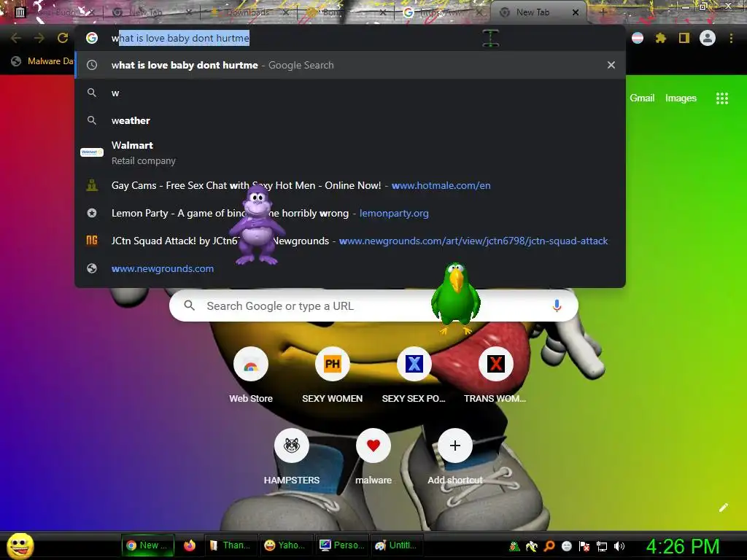The width and height of the screenshot is (747, 560).
Task: Reload the page with the refresh icon
Action: click(63, 38)
